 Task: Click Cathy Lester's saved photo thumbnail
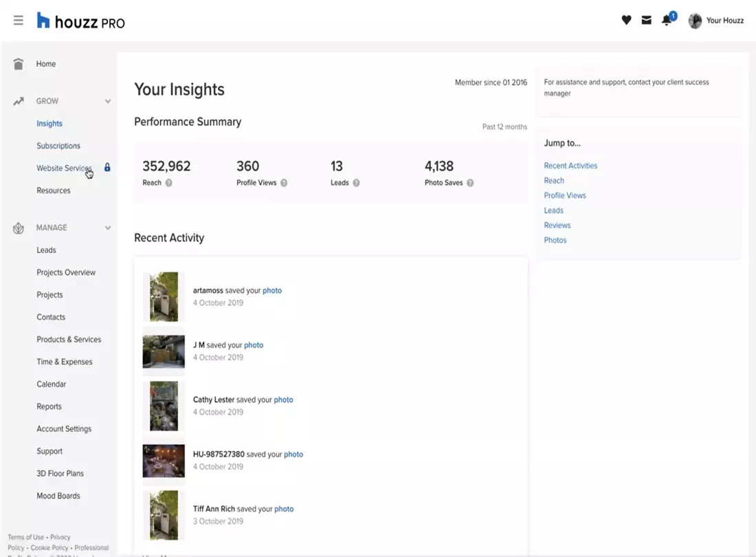tap(164, 406)
